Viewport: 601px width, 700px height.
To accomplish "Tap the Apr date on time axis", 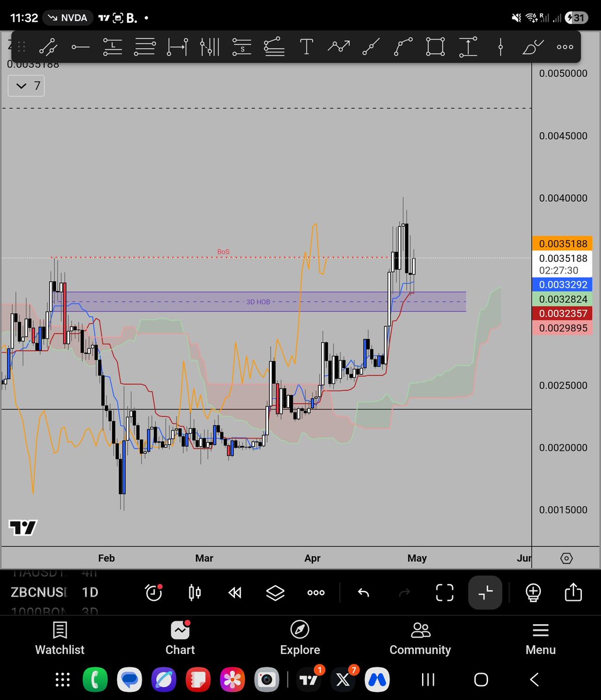I will [312, 558].
